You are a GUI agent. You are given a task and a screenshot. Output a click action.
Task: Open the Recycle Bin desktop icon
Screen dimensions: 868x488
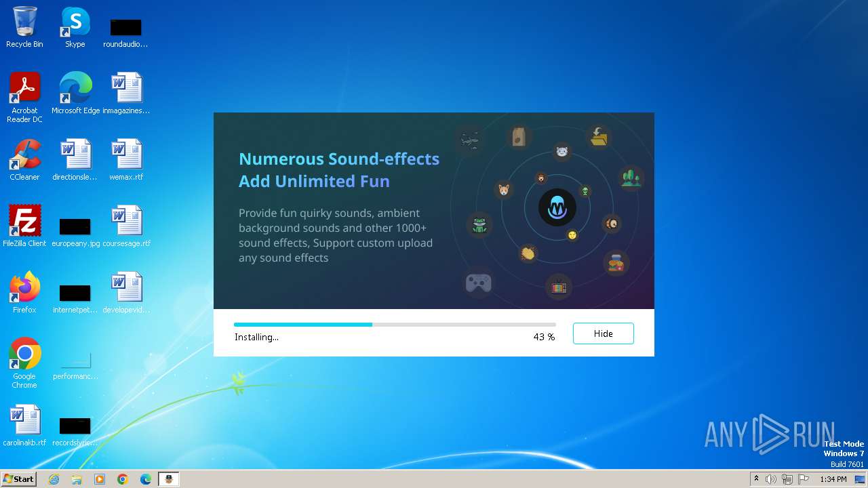(24, 27)
